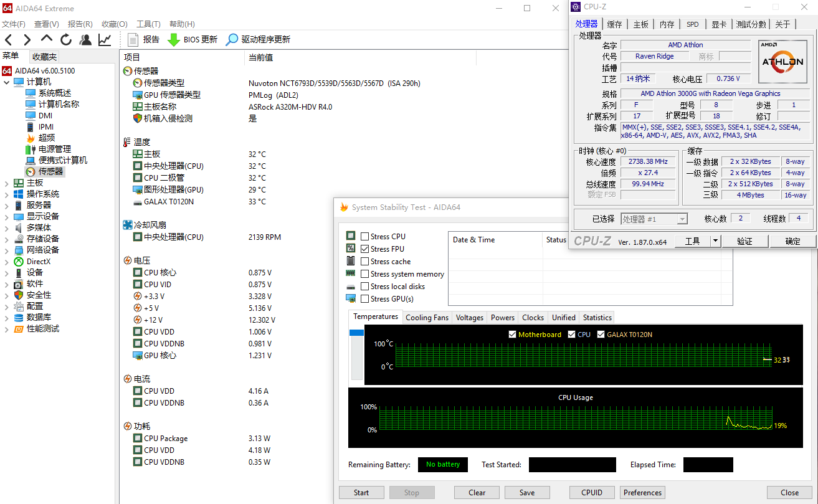The image size is (818, 504).
Task: Click the back navigation arrow in AIDA64 toolbar
Action: [x=9, y=40]
